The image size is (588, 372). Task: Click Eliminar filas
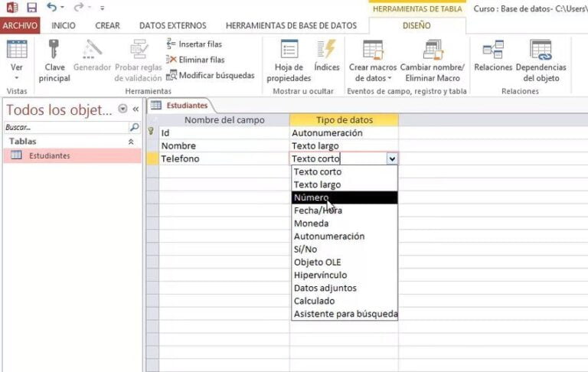point(195,60)
